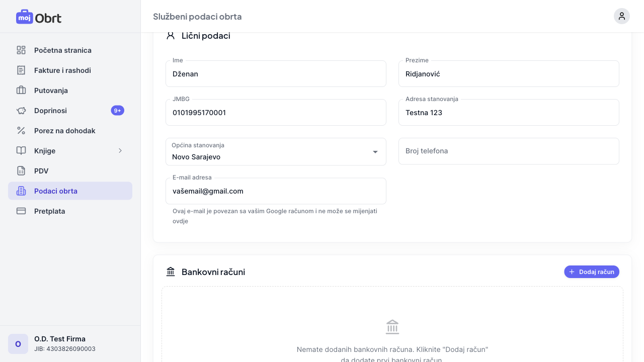
Task: Open the Općina stanovanja dropdown
Action: pos(276,152)
